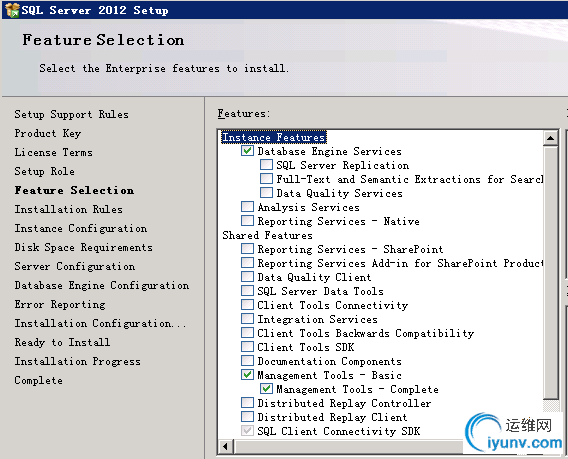Tick Distributed Replay Client checkbox

coord(247,417)
